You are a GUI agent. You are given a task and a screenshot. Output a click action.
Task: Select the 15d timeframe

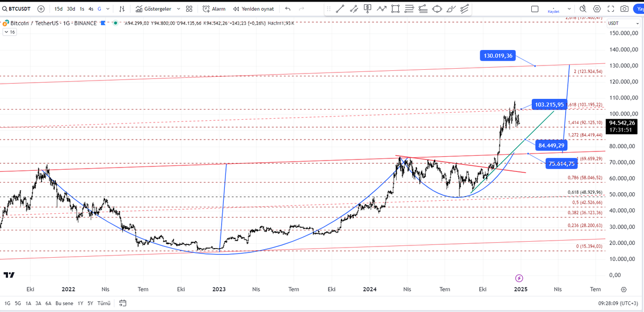tap(58, 9)
